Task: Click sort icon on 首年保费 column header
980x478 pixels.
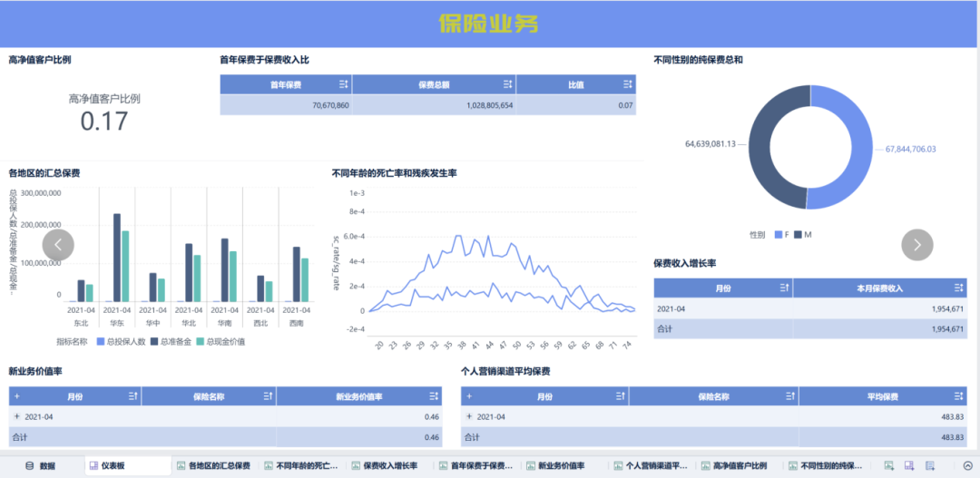Action: [x=343, y=84]
